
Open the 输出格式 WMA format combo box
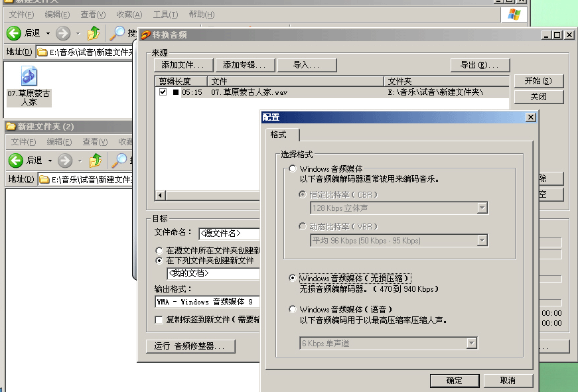pos(208,302)
